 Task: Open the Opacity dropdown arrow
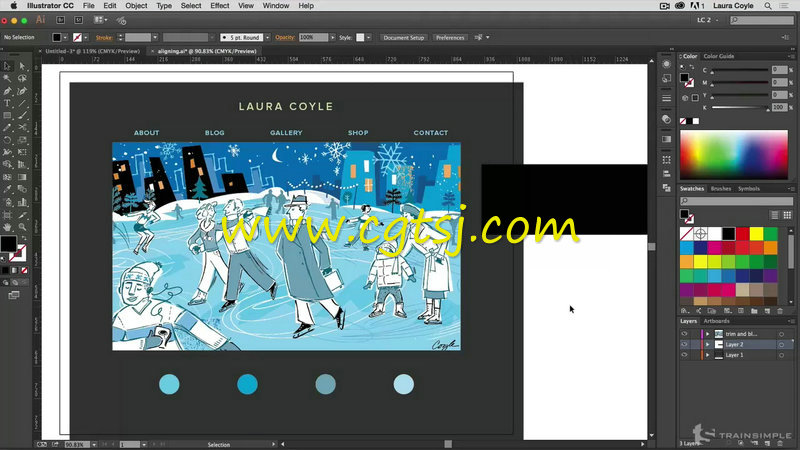coord(333,37)
